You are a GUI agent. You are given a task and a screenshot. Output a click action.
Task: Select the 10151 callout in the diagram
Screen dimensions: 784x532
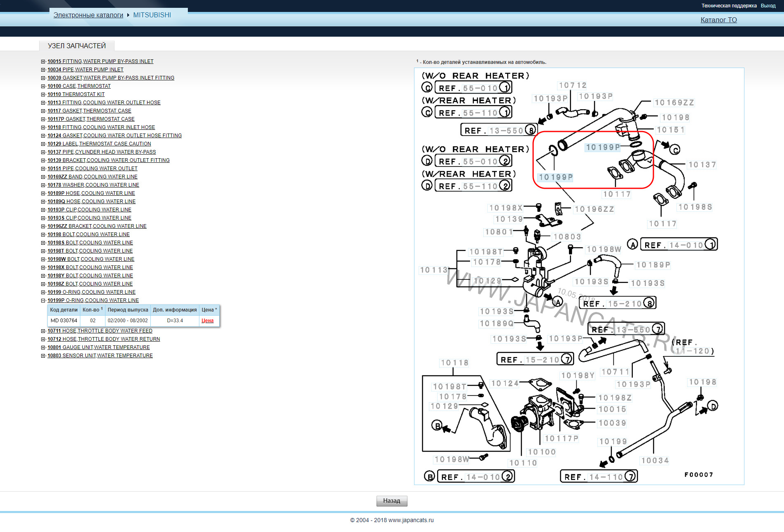pos(671,130)
